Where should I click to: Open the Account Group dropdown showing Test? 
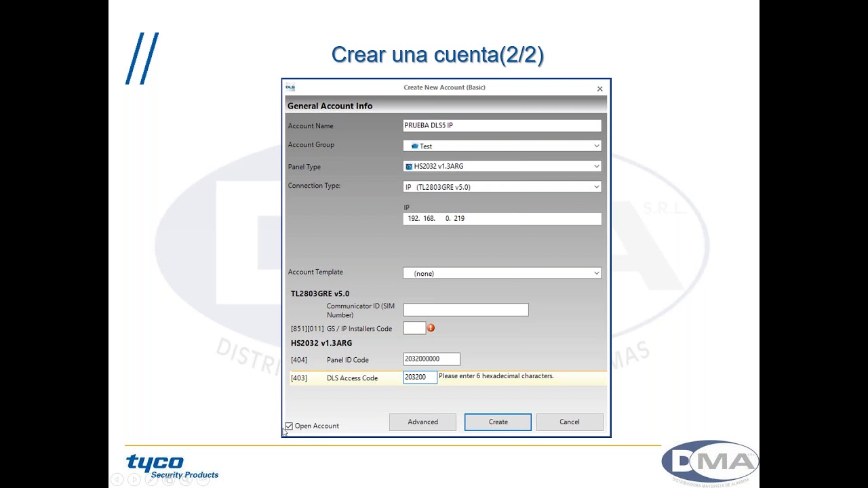[x=502, y=146]
